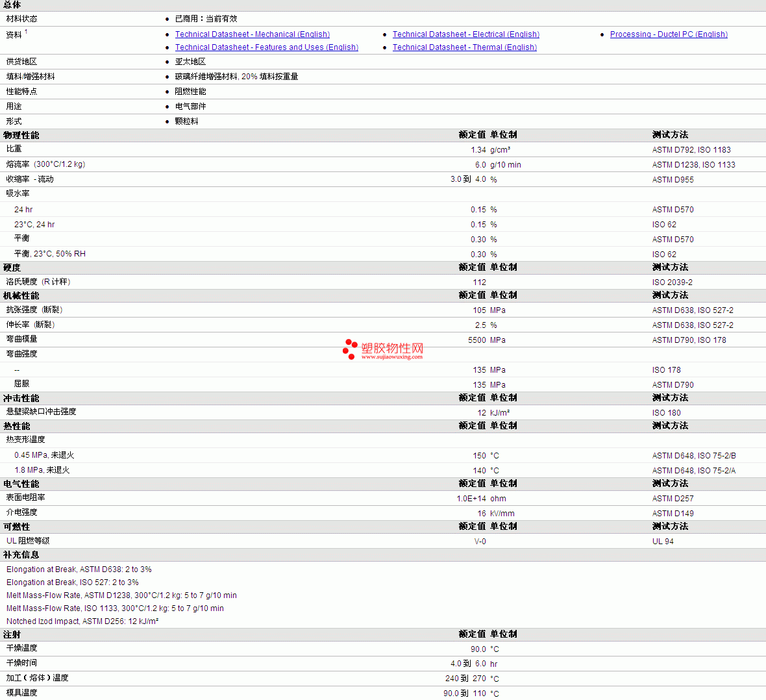Click the 1.0E+14 ohm value
Screen dimensions: 766x700
click(x=481, y=499)
